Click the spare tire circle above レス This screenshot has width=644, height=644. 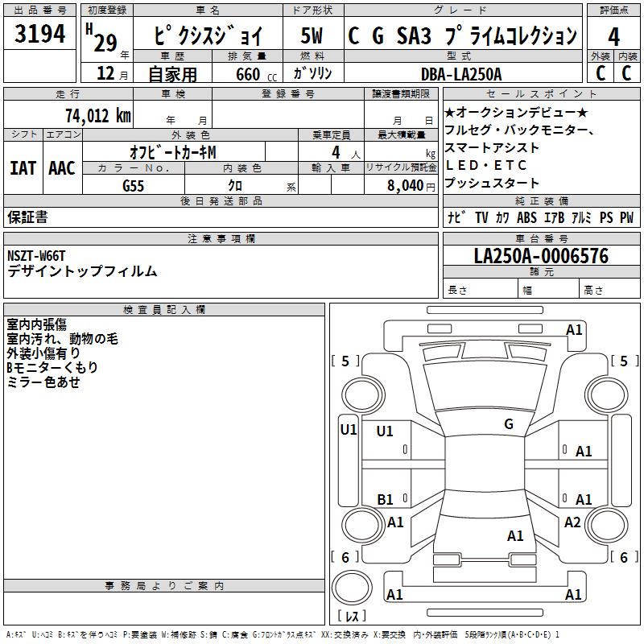[x=352, y=588]
